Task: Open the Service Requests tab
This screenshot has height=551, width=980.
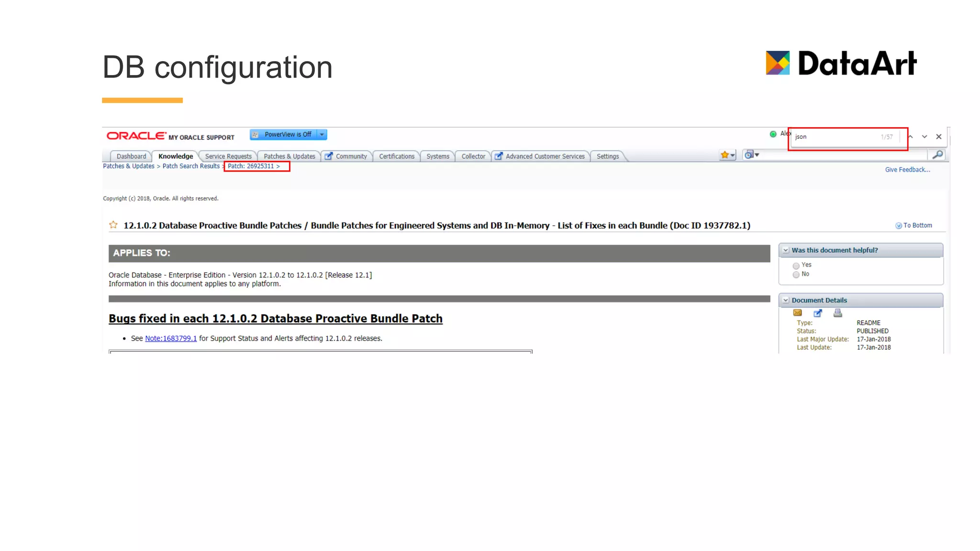Action: click(228, 156)
